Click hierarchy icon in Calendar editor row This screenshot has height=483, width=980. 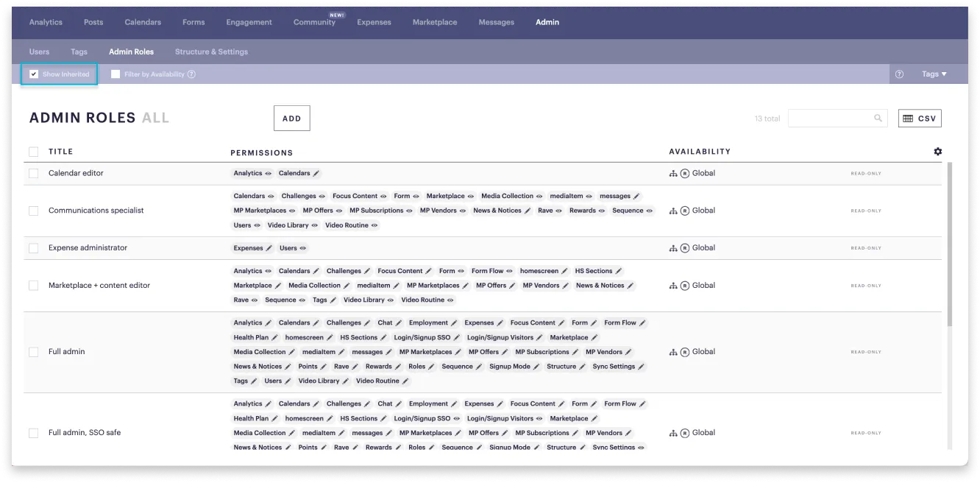[x=673, y=174]
